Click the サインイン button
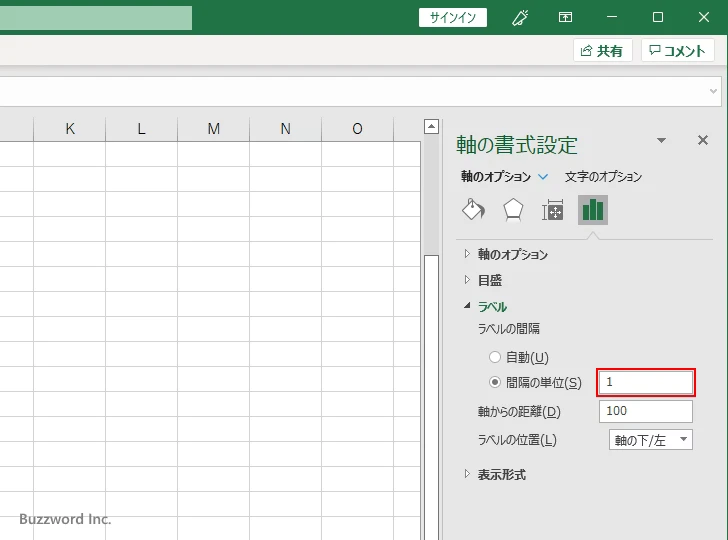This screenshot has height=540, width=728. [453, 18]
